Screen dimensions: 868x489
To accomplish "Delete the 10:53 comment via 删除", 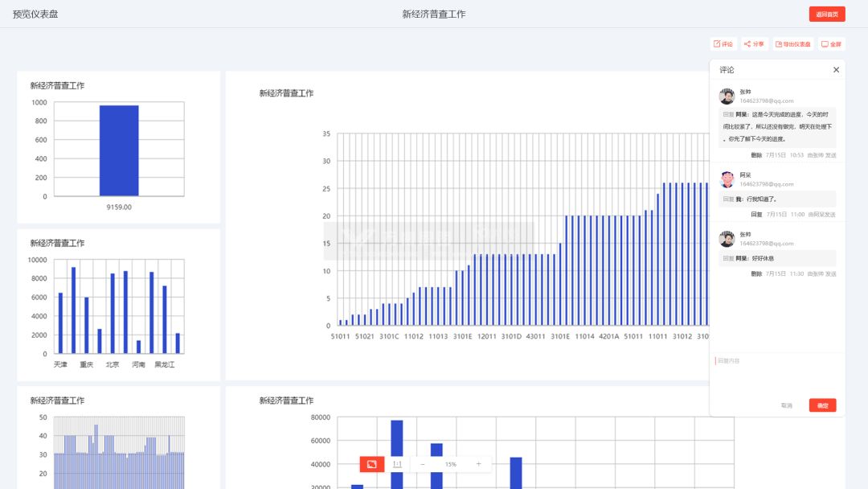I will pyautogui.click(x=757, y=155).
